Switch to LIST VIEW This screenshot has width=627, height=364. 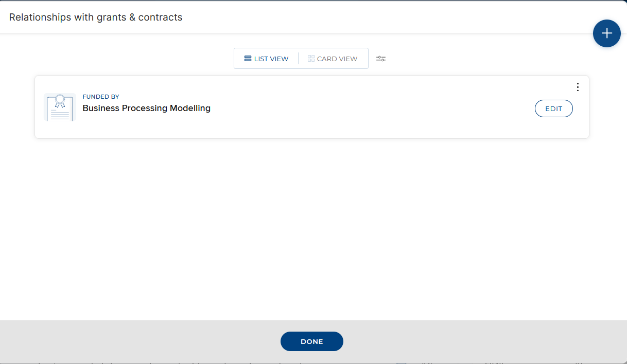[266, 59]
